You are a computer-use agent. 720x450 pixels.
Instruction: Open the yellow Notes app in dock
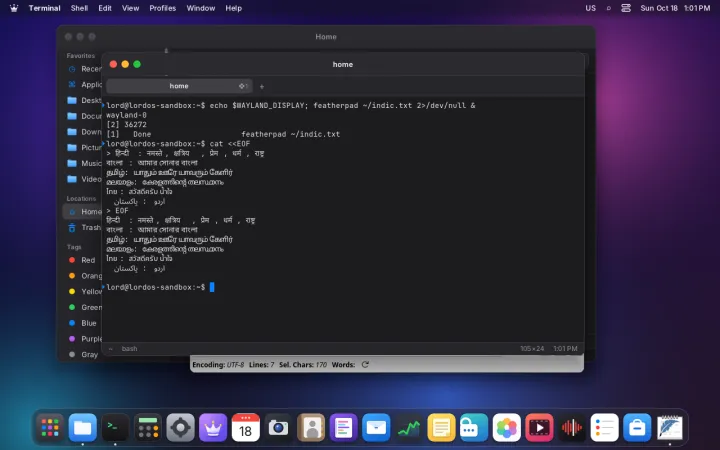pos(441,428)
